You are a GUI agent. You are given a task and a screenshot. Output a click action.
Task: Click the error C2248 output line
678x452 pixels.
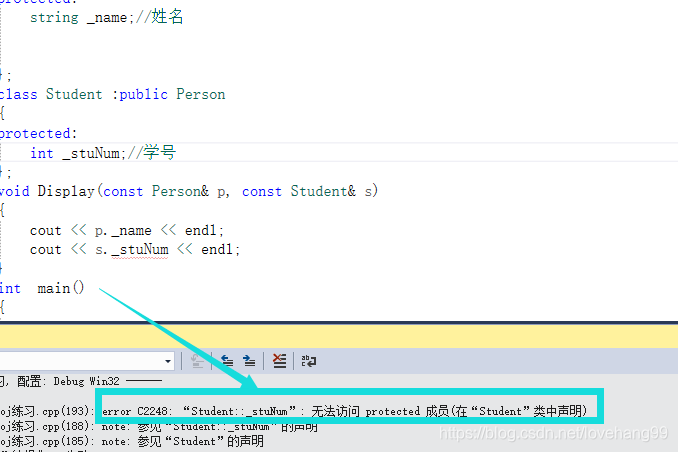tap(294, 411)
